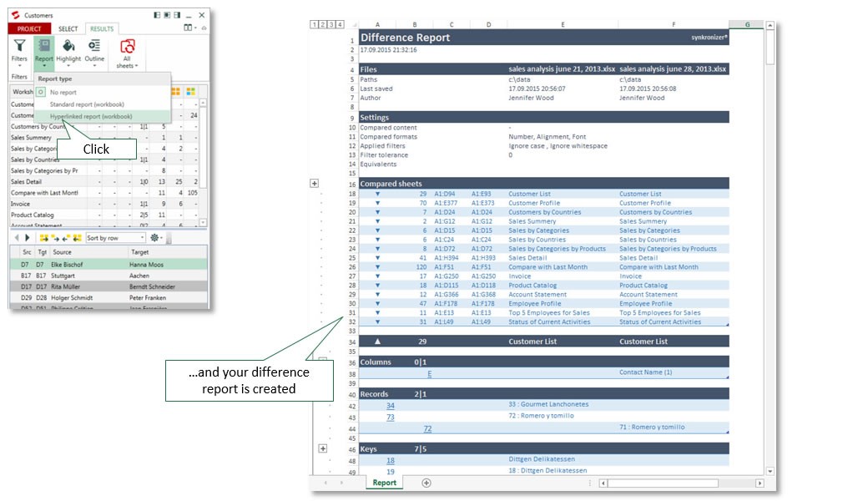Open the Report sheet tab
868x501 pixels.
(384, 483)
